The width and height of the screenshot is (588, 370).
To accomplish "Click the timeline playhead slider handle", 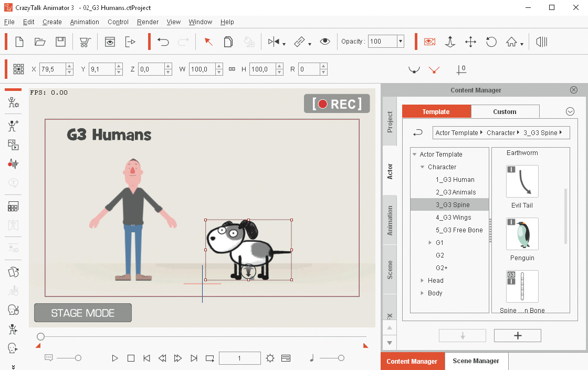I will point(40,336).
